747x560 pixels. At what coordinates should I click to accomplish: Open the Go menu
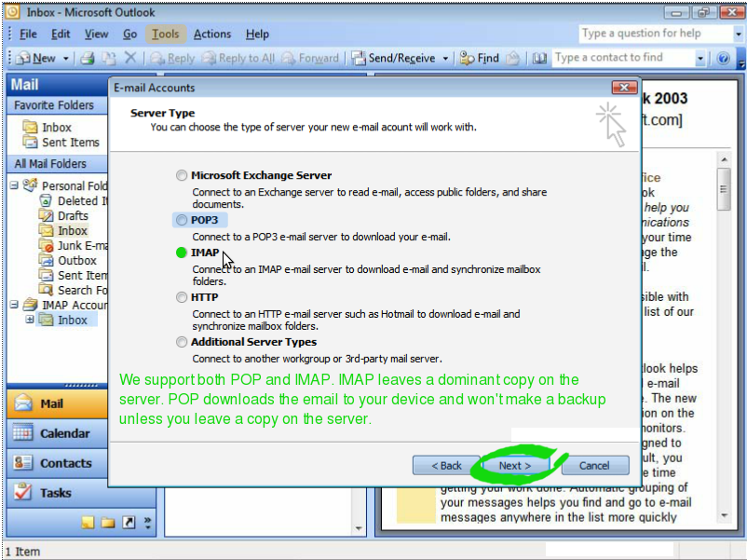click(x=129, y=34)
